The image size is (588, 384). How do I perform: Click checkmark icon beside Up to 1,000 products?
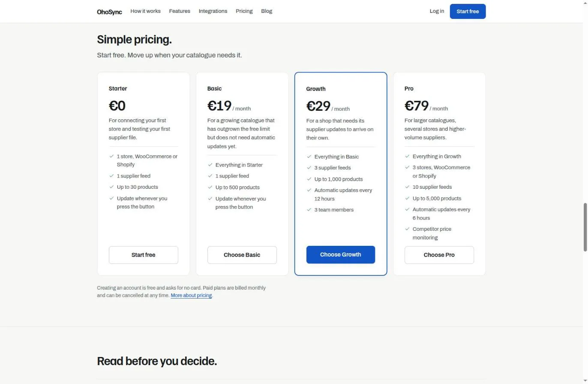pyautogui.click(x=309, y=179)
